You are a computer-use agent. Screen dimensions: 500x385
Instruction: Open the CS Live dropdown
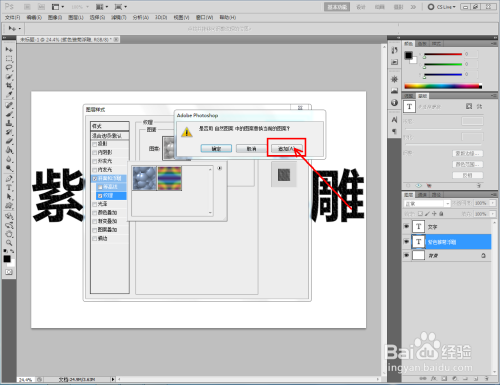(x=442, y=7)
